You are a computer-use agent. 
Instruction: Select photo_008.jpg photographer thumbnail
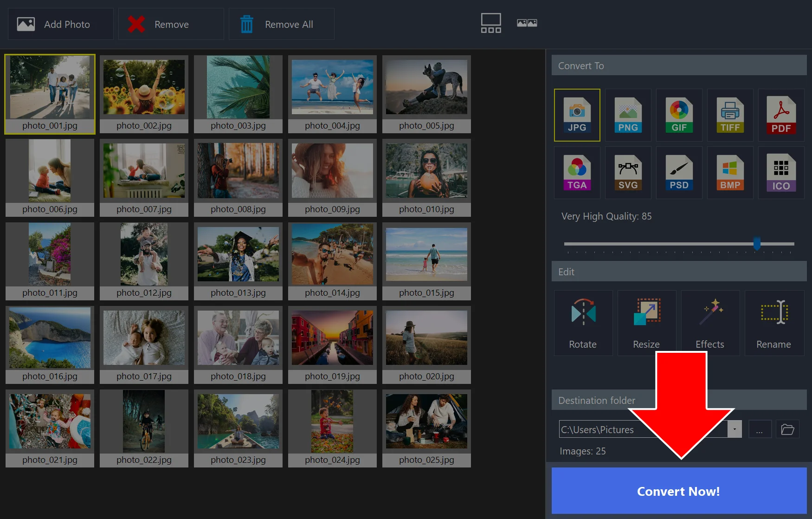point(238,178)
